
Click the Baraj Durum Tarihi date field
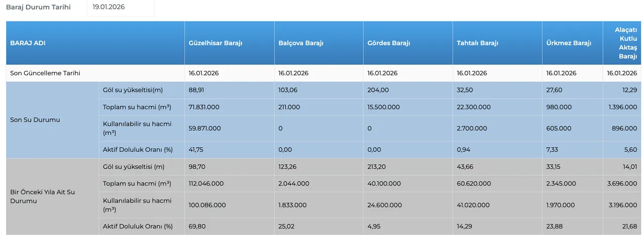120,8
